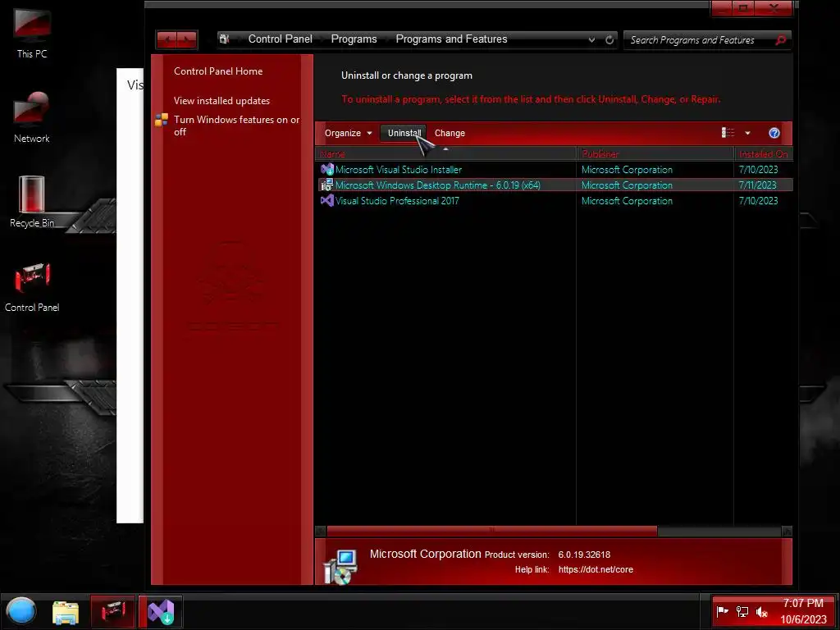840x630 pixels.
Task: Click the https://dot.net/core help link
Action: coord(596,569)
